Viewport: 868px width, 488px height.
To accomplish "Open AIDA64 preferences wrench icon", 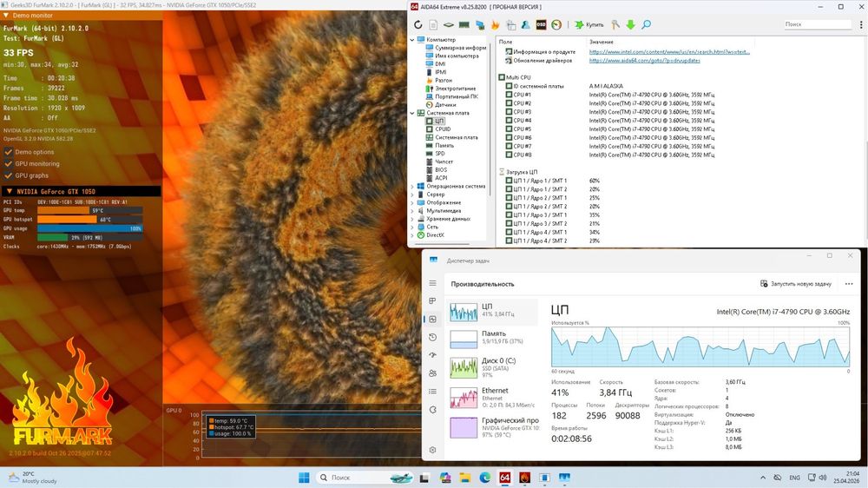I will point(615,24).
